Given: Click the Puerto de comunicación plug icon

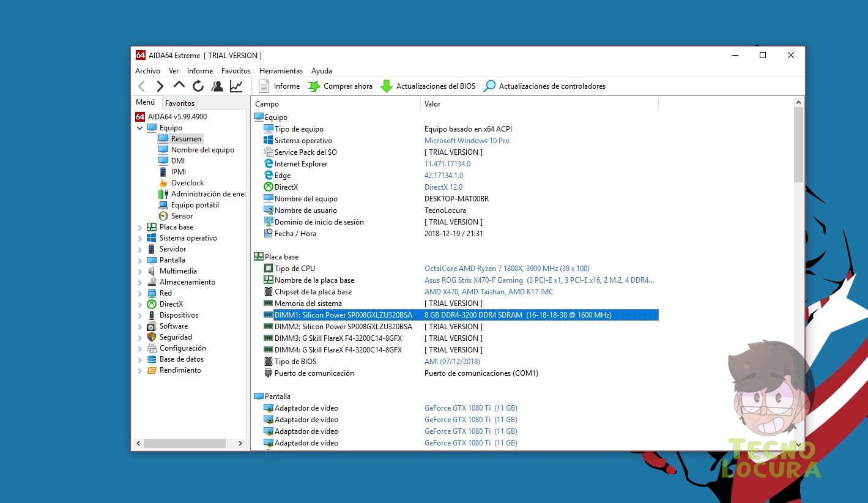Looking at the screenshot, I should [268, 373].
